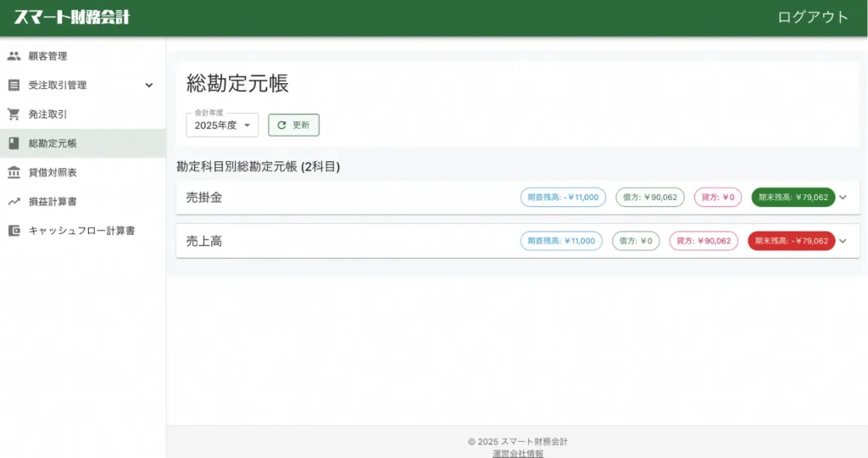868x458 pixels.
Task: Click the 受注取引管理 list icon
Action: 14,86
